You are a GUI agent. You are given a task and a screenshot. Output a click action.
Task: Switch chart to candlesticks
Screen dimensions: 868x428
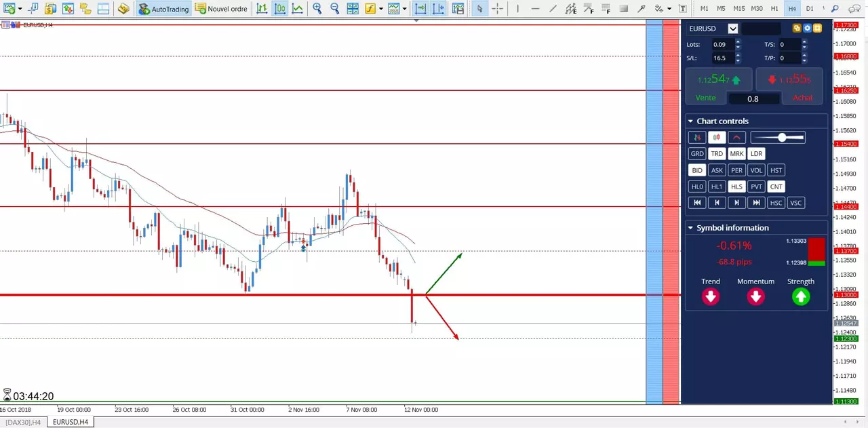click(x=279, y=9)
